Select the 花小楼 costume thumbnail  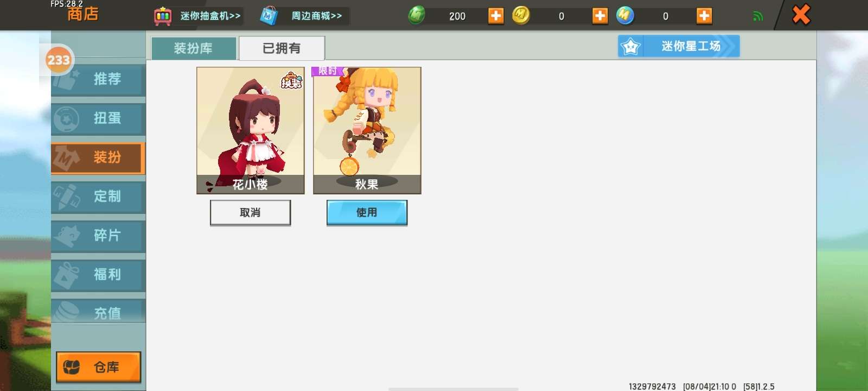tap(251, 130)
